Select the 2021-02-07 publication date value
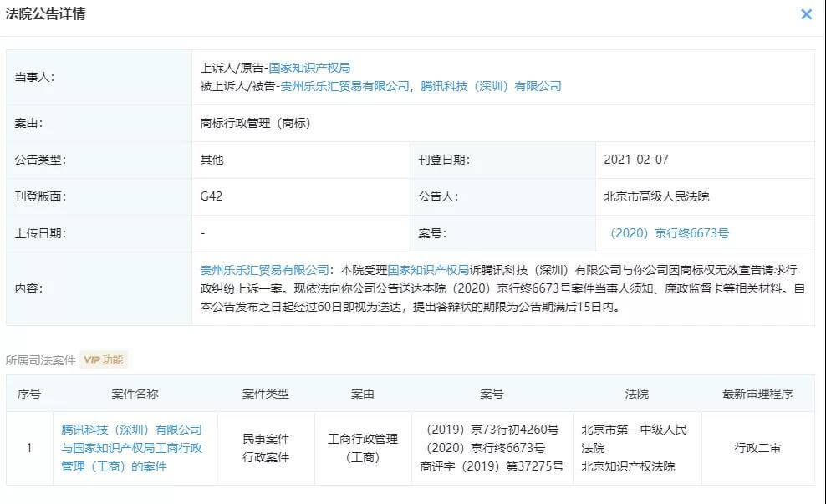Image resolution: width=826 pixels, height=504 pixels. click(636, 160)
